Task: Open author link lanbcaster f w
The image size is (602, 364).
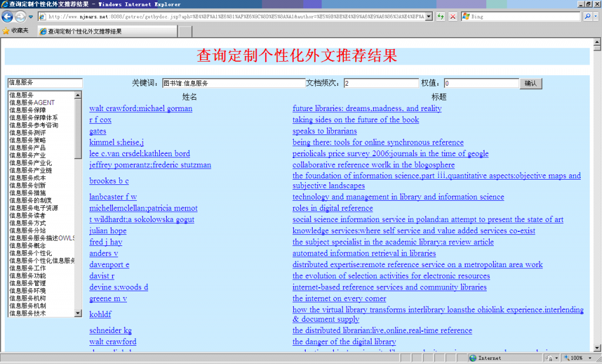Action: point(113,197)
